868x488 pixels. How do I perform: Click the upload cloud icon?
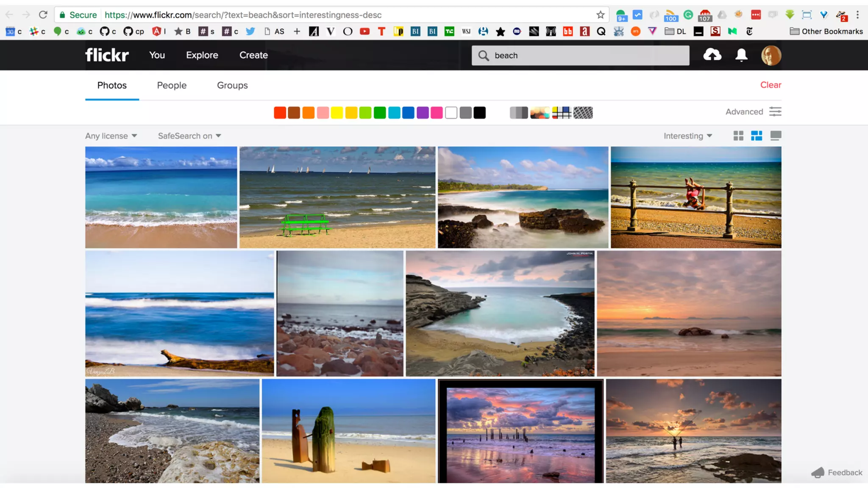click(712, 55)
